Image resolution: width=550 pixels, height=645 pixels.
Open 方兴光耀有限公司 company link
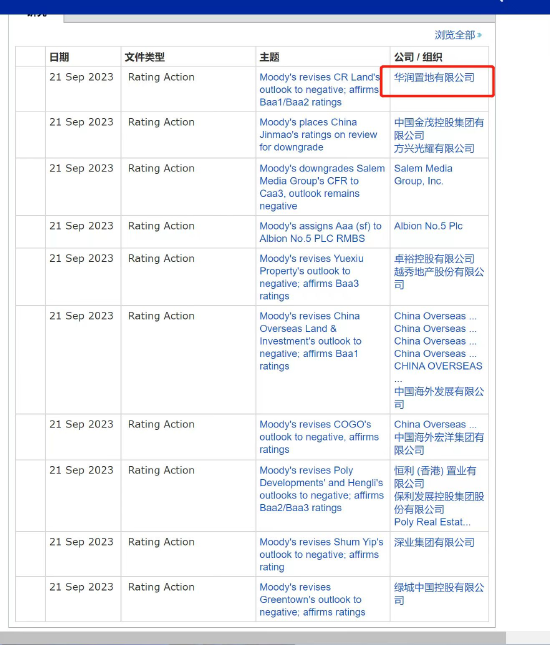pyautogui.click(x=434, y=148)
